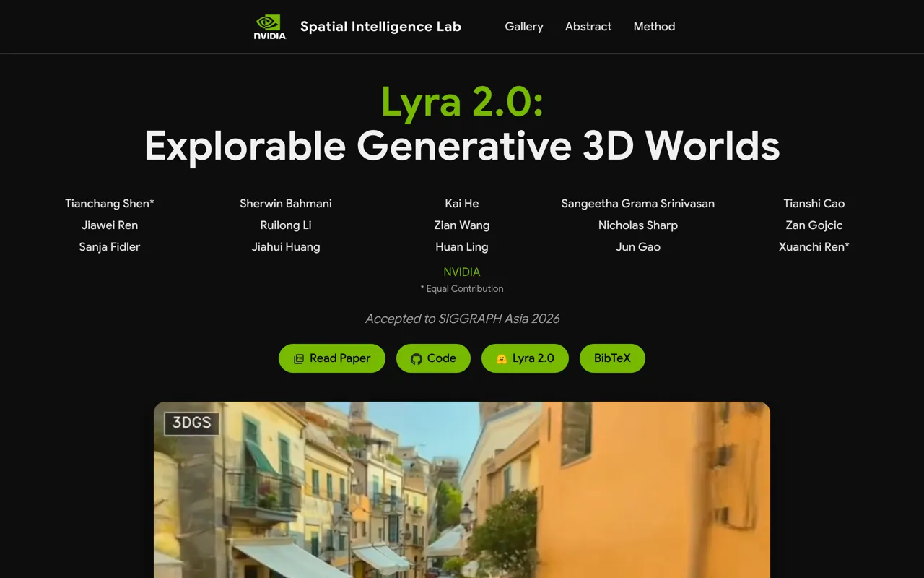
Task: Show the BibTeX citation
Action: (612, 358)
